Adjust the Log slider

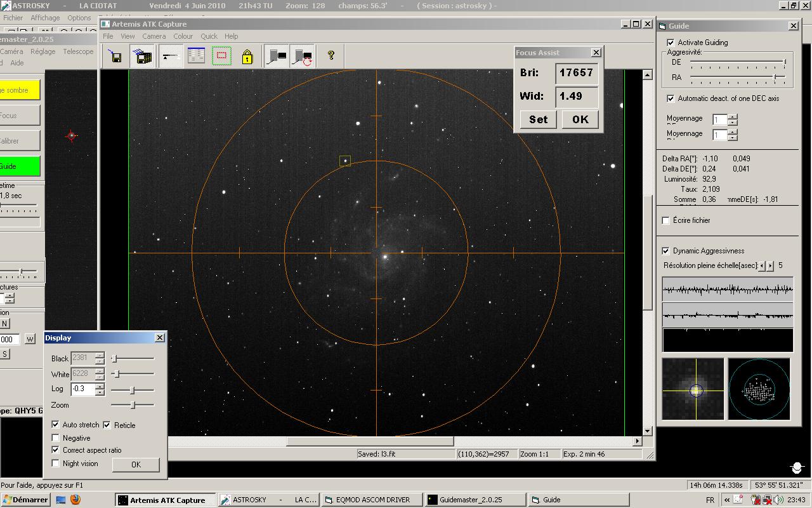coord(133,390)
